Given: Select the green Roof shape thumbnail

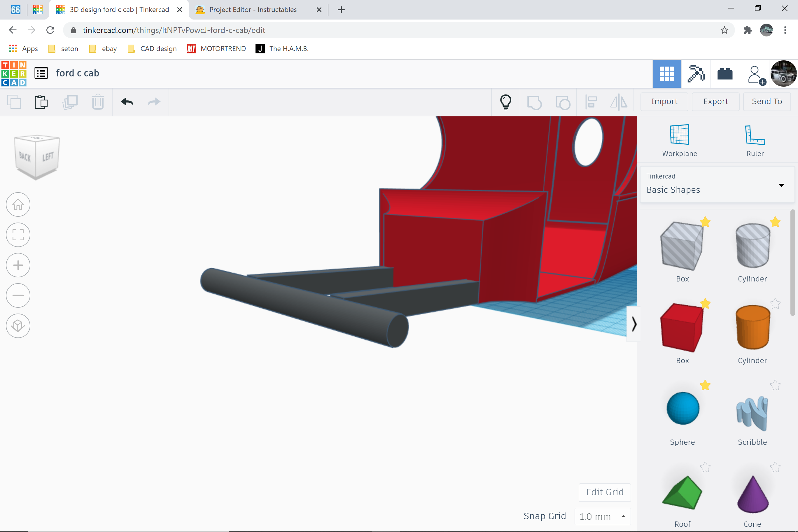Looking at the screenshot, I should (682, 492).
